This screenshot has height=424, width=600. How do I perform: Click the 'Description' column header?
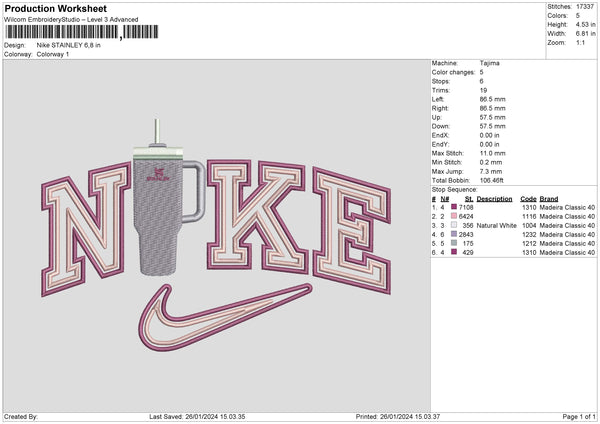point(494,199)
